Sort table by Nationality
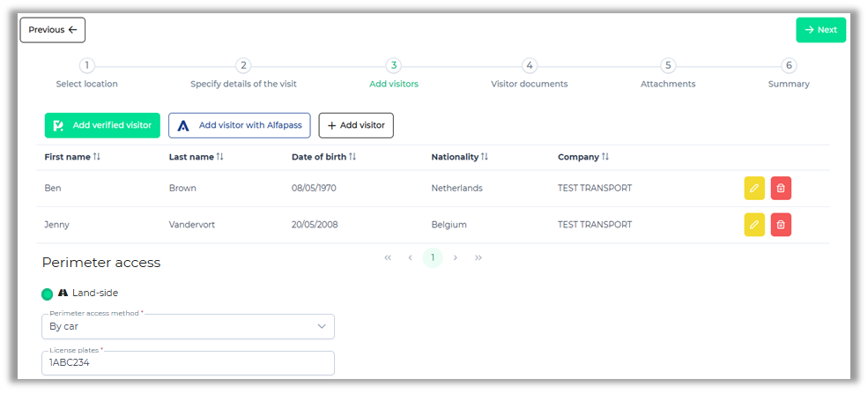Viewport: 868px width, 394px height. click(484, 157)
